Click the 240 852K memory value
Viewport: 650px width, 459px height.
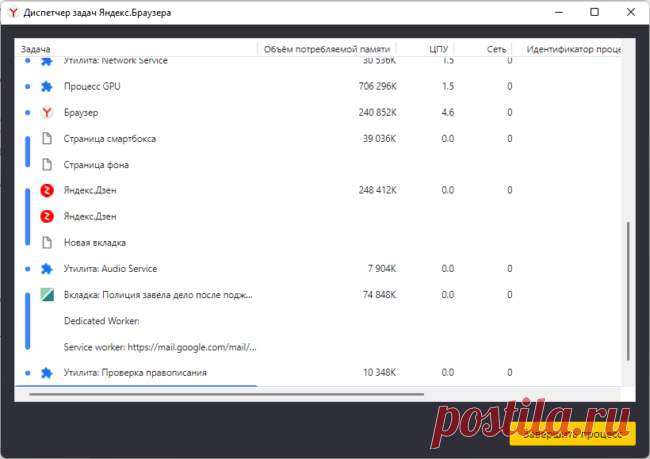click(378, 112)
